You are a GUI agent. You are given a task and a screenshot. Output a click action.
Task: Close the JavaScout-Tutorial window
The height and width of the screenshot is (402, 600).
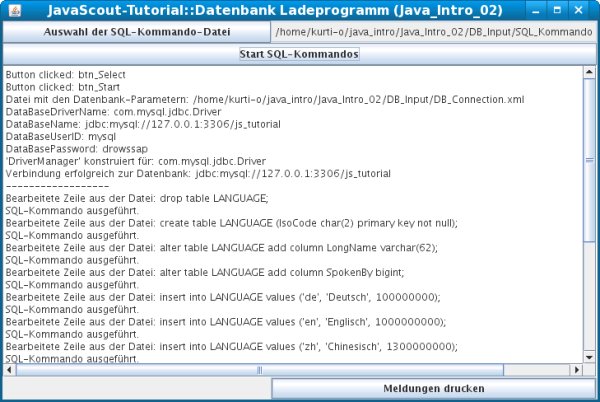coord(588,10)
